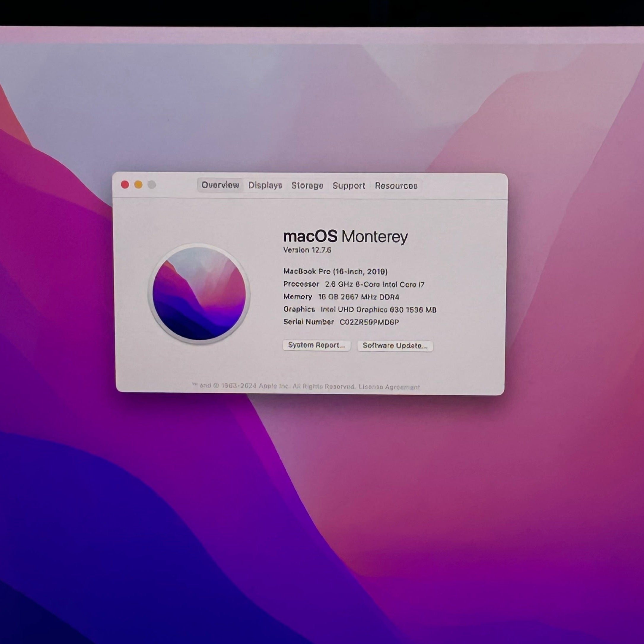The height and width of the screenshot is (644, 644).
Task: Click the DDR4 memory value
Action: 358,297
